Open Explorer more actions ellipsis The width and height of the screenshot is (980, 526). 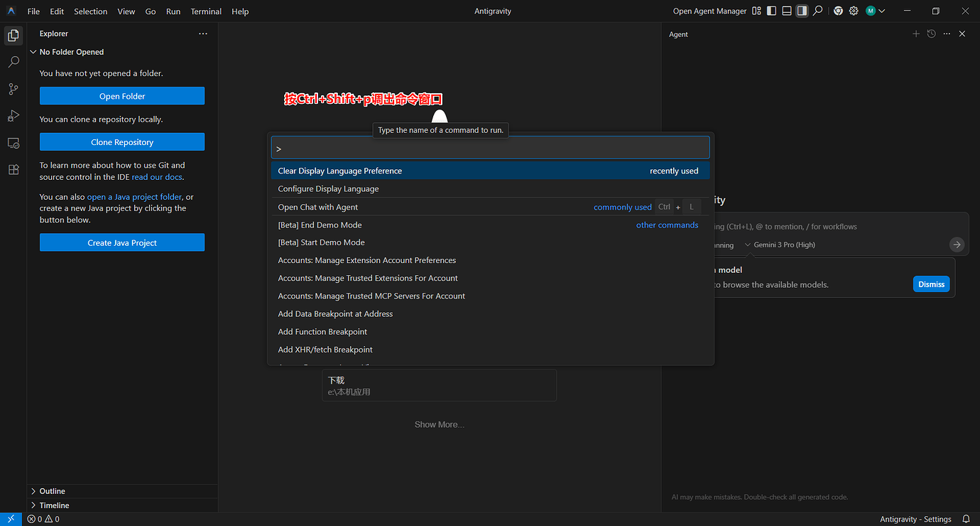pos(203,33)
